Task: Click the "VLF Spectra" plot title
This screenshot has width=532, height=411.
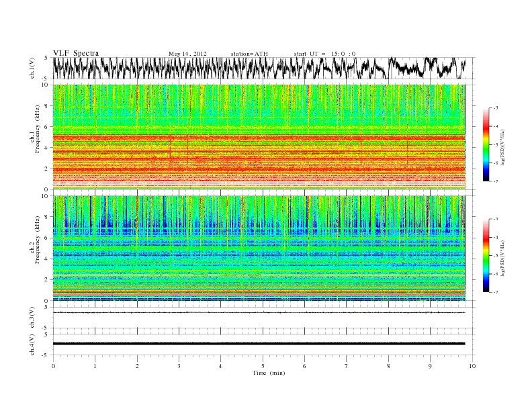Action: pyautogui.click(x=76, y=53)
